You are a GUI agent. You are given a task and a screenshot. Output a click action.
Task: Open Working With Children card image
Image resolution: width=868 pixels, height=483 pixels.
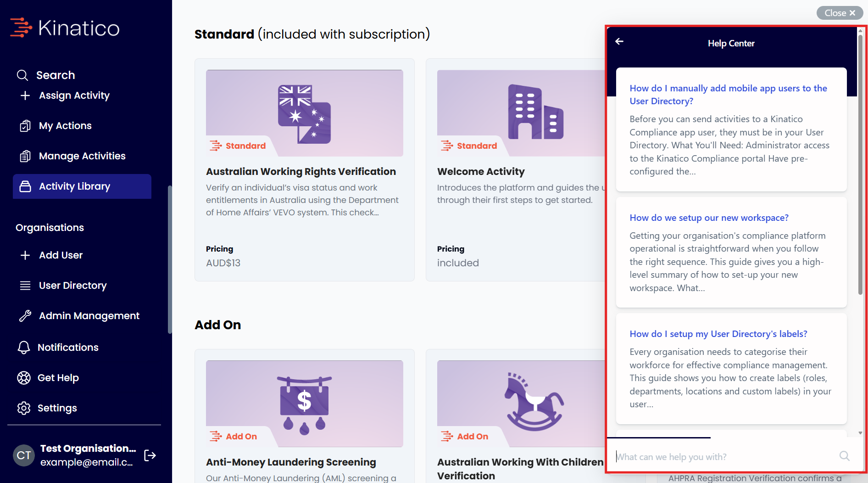(x=521, y=404)
